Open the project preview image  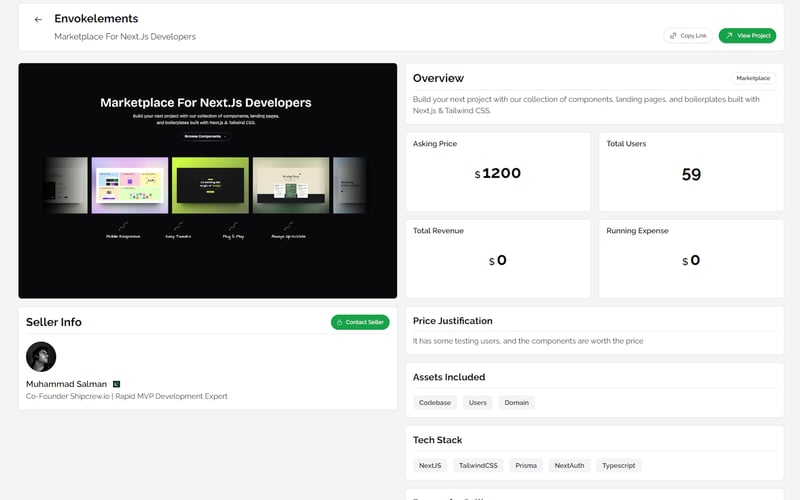pos(208,181)
